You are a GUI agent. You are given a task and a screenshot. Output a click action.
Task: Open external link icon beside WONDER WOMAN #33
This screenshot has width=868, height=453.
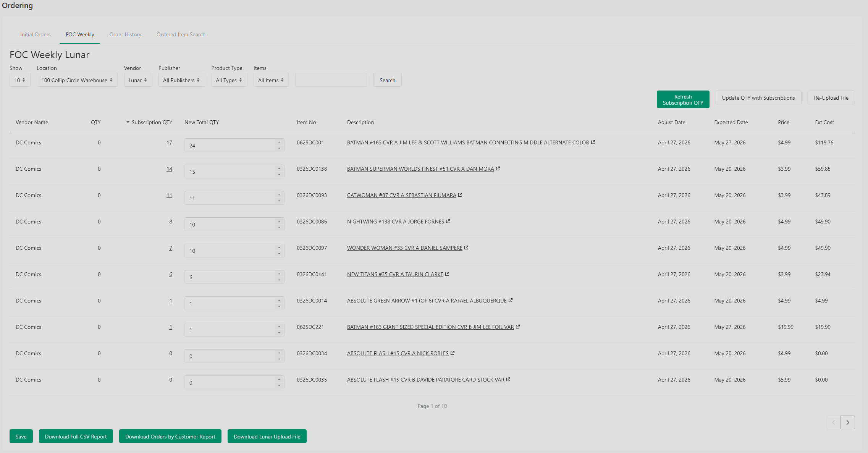point(466,248)
